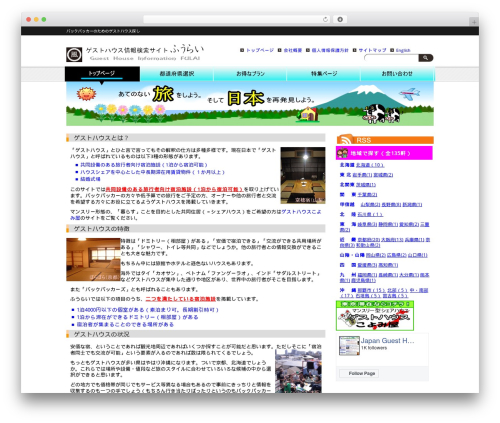Switch to the English header link
This screenshot has height=423, width=500.
(x=403, y=50)
